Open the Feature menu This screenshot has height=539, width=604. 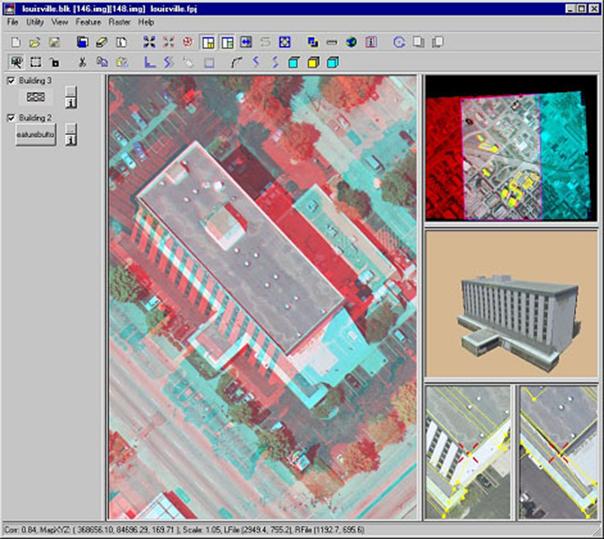[88, 21]
